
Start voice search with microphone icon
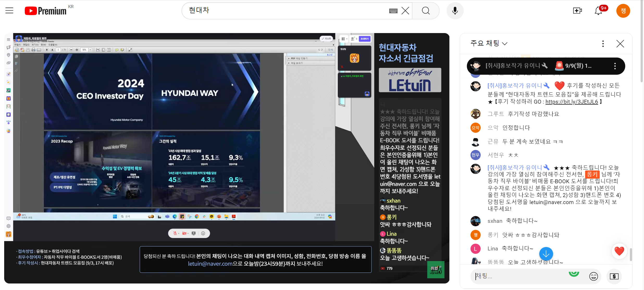455,11
